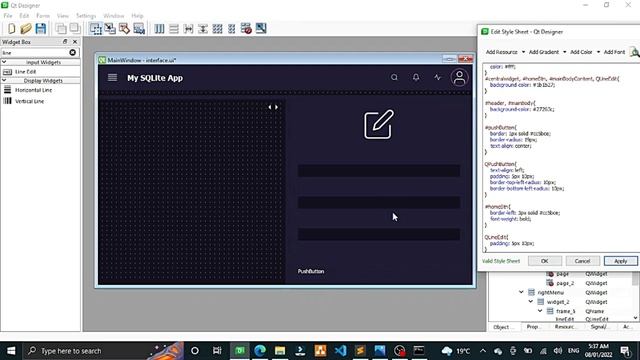
Task: Open the Settings menu
Action: (x=86, y=16)
